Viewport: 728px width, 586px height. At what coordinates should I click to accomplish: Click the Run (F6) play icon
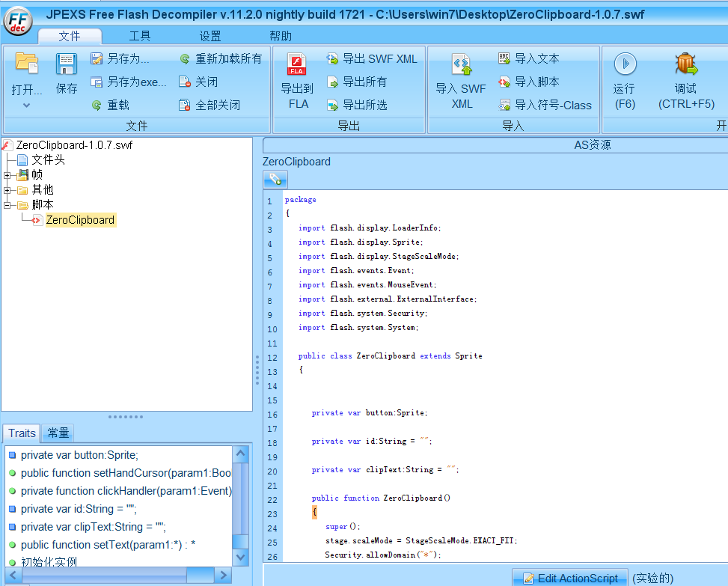[x=625, y=64]
